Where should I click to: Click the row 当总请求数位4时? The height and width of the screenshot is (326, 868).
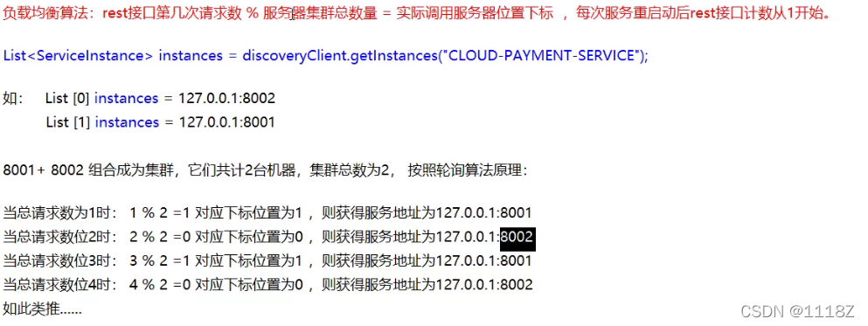[x=268, y=285]
